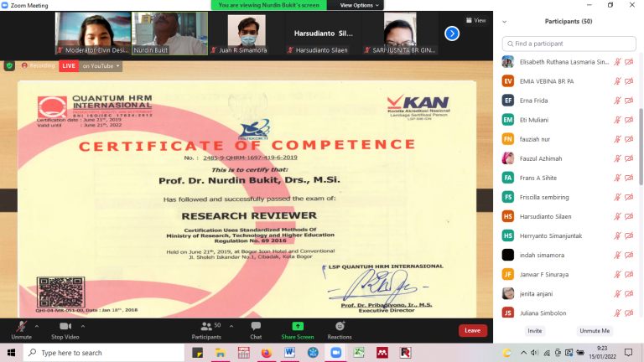Open the View Options dropdown
The image size is (644, 362).
point(359,5)
